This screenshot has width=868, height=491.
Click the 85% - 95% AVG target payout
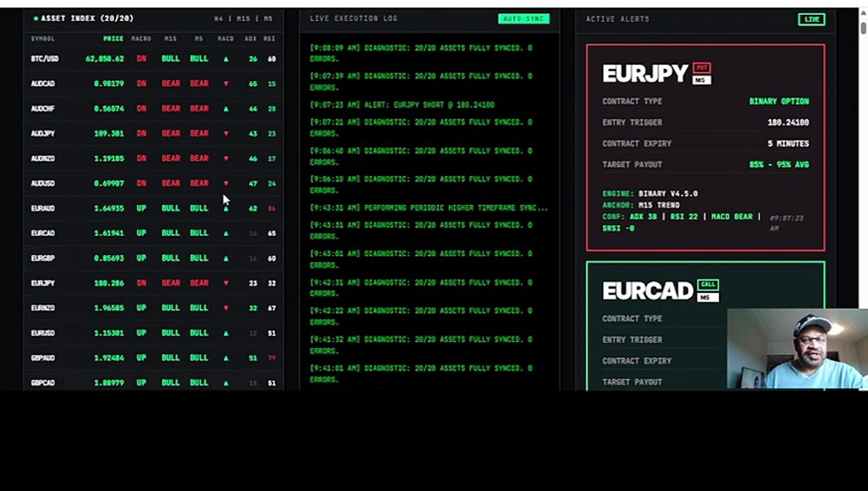(x=779, y=165)
